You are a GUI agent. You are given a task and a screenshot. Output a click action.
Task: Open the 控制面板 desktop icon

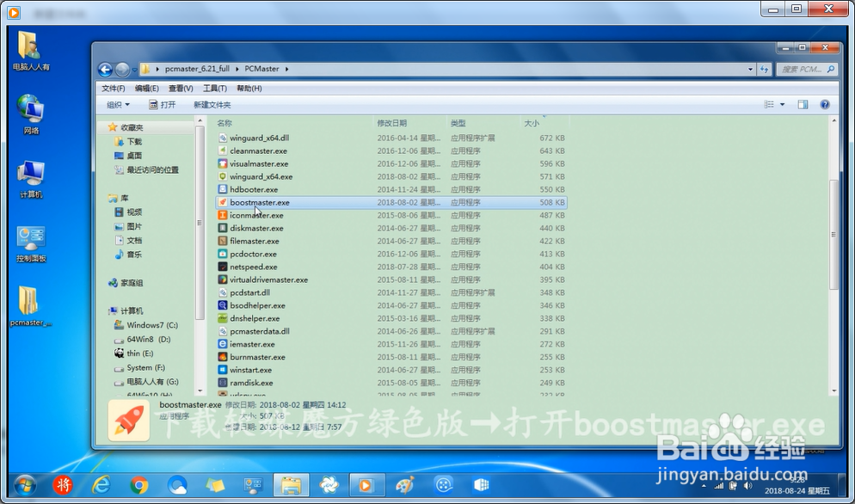31,244
